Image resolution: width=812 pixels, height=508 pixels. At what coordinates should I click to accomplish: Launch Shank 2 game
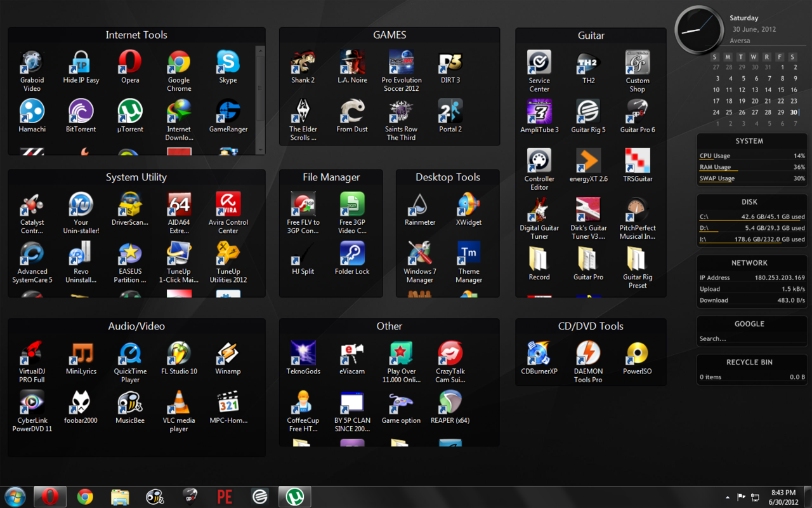(303, 67)
